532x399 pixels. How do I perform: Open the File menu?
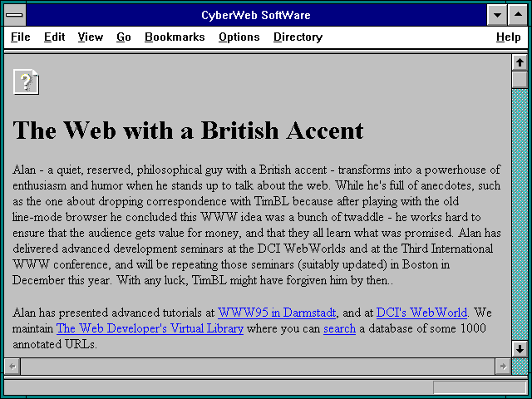pyautogui.click(x=20, y=37)
